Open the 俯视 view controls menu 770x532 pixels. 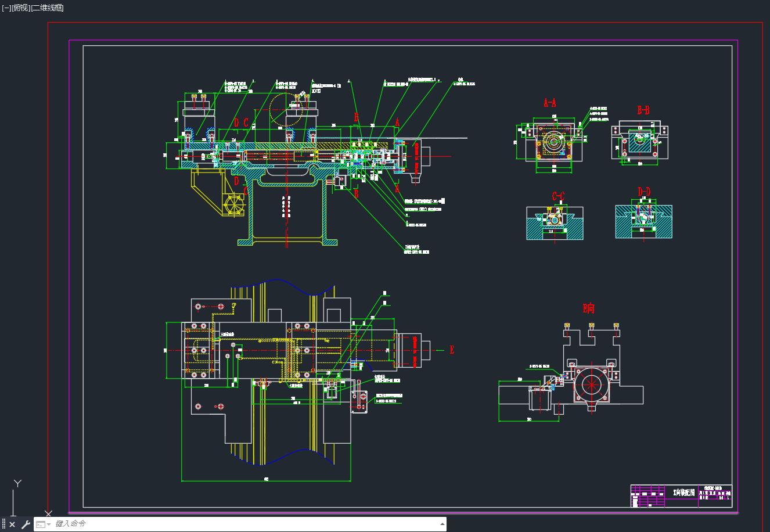click(x=20, y=8)
